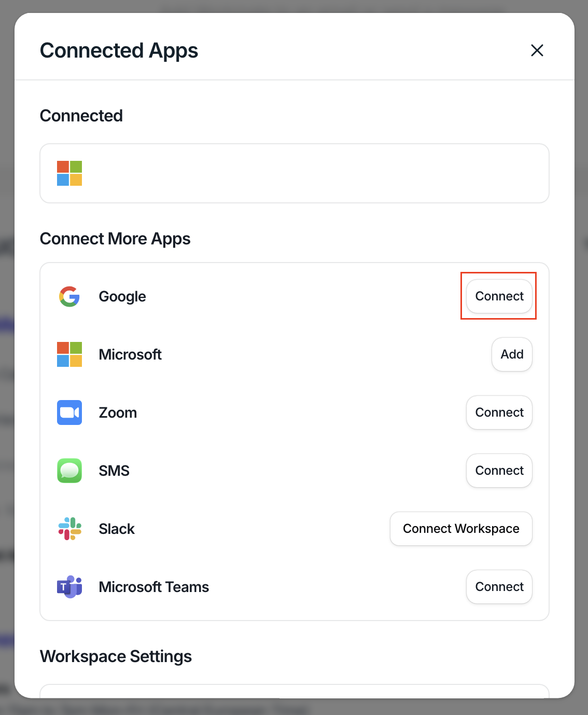This screenshot has width=588, height=715.
Task: Close the Connected Apps dialog
Action: pos(537,50)
